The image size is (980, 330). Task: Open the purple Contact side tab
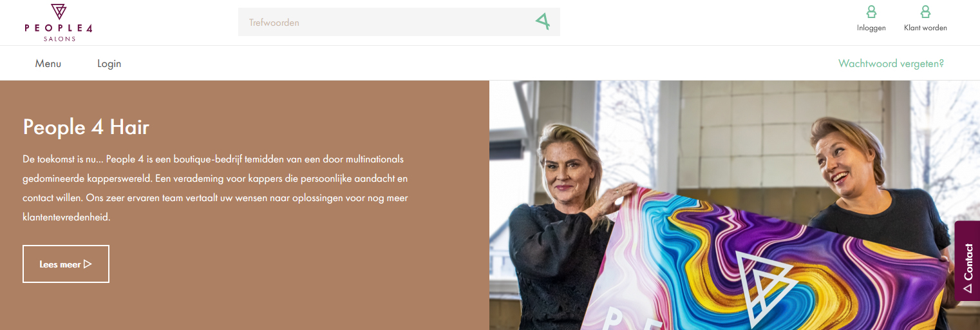967,260
